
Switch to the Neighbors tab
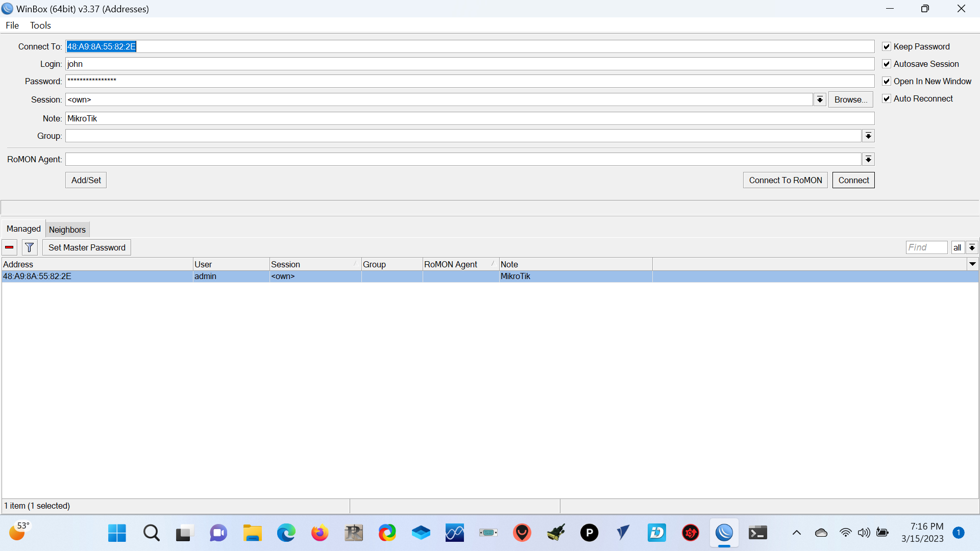pyautogui.click(x=67, y=229)
